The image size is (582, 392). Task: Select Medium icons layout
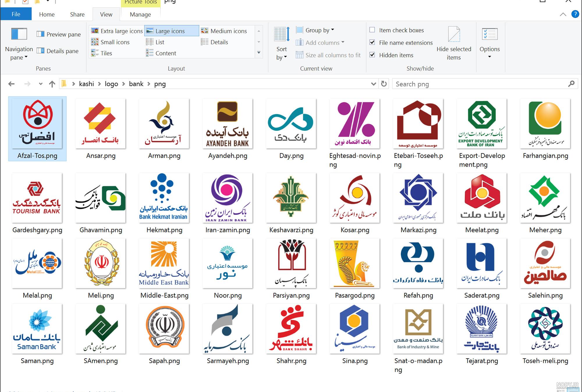(x=224, y=31)
